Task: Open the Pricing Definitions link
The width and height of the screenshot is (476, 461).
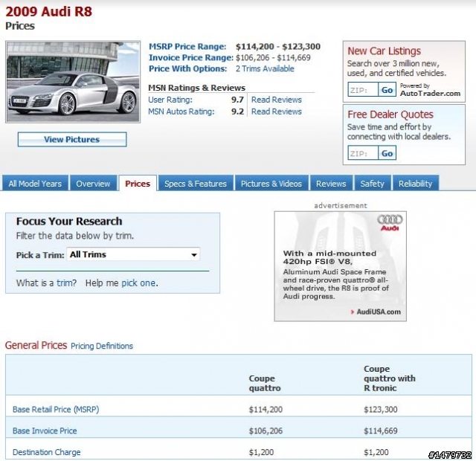Action: click(102, 346)
